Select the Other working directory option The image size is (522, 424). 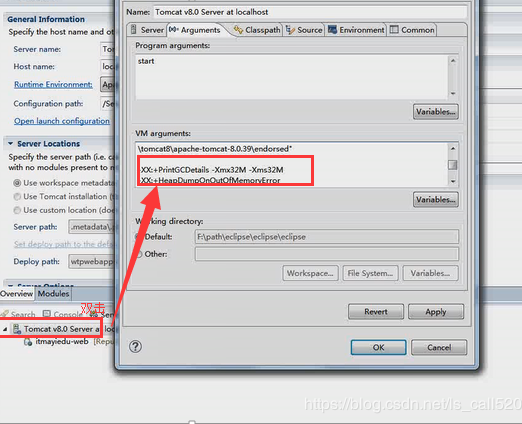pyautogui.click(x=152, y=254)
